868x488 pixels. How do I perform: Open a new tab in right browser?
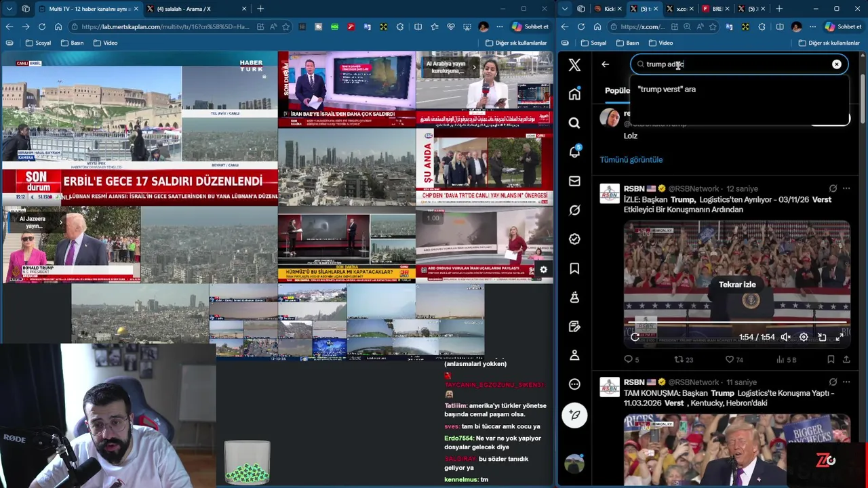[779, 9]
